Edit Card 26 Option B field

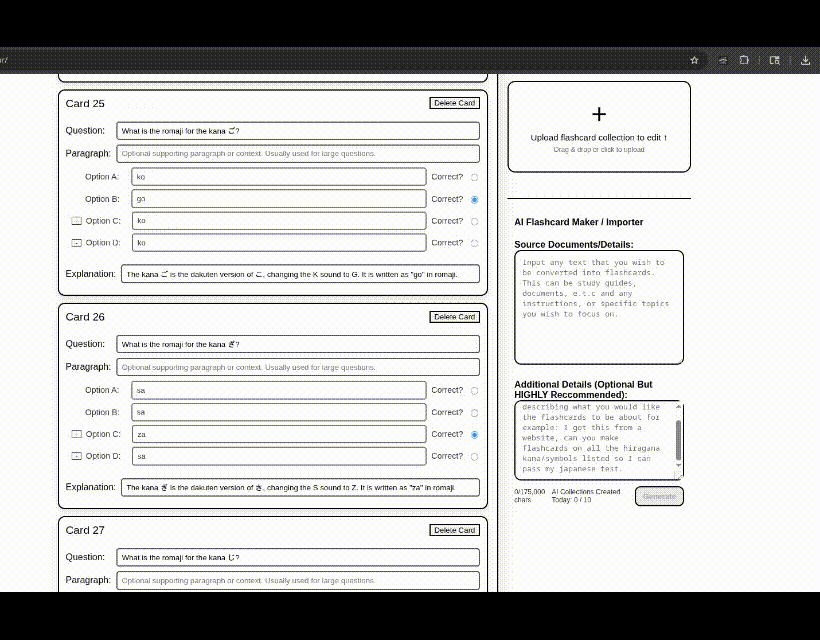279,412
